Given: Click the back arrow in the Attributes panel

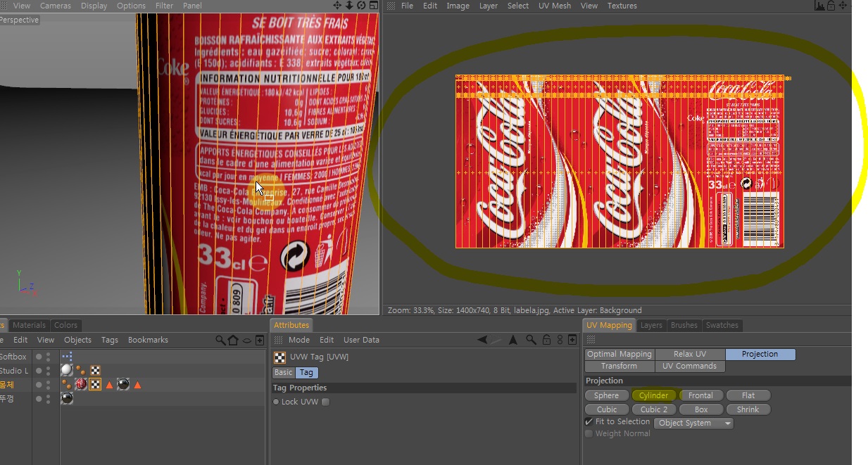Looking at the screenshot, I should point(482,340).
